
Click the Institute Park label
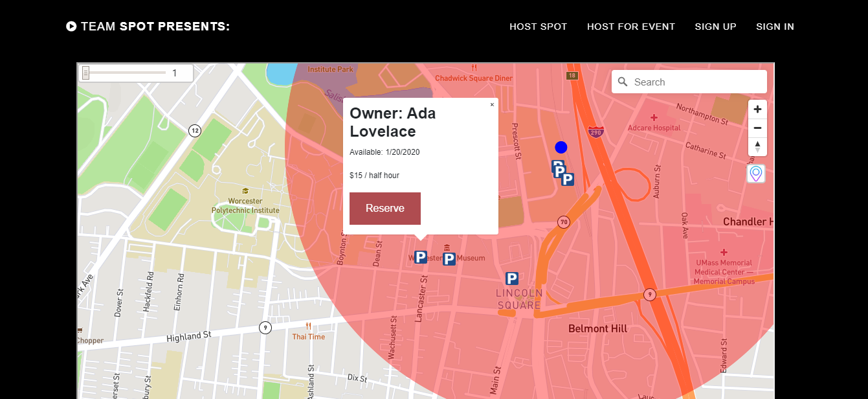pos(330,69)
